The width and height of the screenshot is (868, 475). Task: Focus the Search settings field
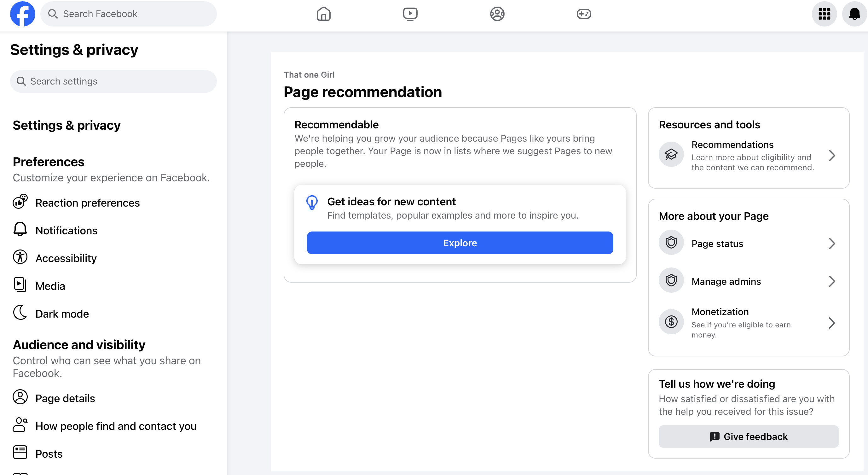(113, 81)
